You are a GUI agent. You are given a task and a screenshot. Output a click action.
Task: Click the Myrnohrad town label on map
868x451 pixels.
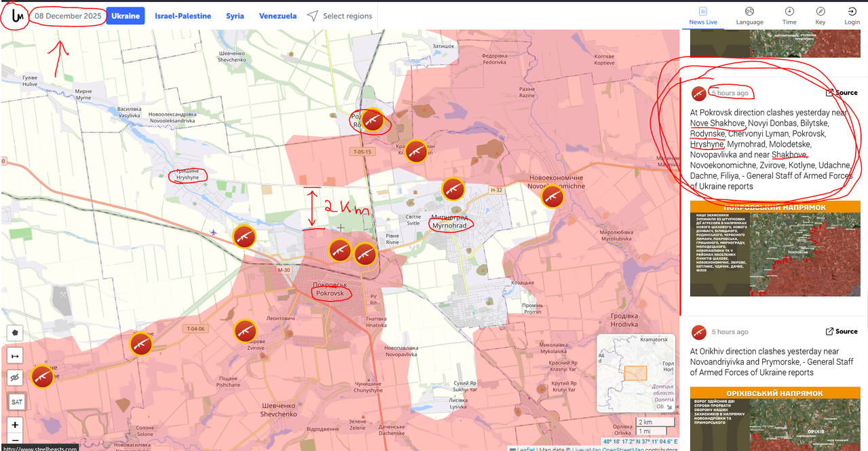449,221
